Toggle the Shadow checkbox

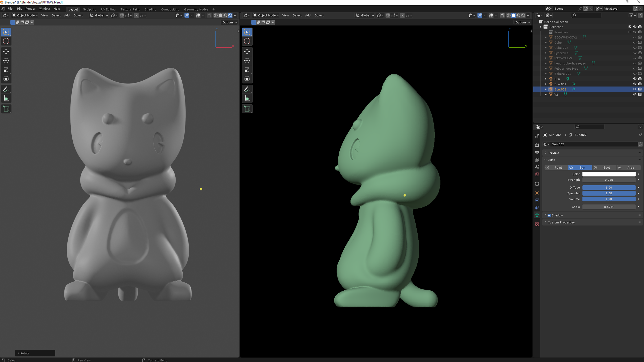tap(549, 215)
